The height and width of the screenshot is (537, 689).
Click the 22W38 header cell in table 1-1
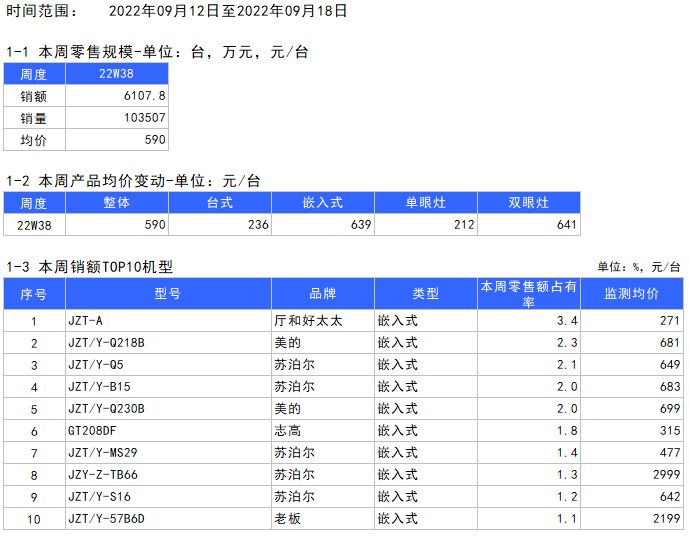(117, 74)
